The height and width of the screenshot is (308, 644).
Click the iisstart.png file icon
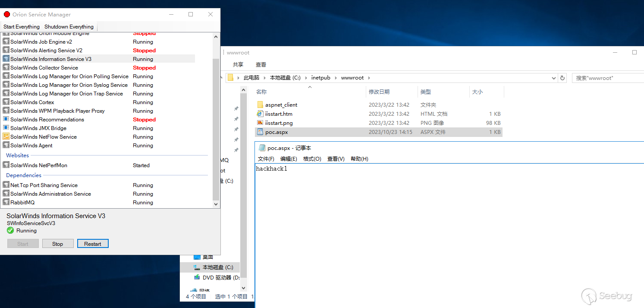[260, 123]
